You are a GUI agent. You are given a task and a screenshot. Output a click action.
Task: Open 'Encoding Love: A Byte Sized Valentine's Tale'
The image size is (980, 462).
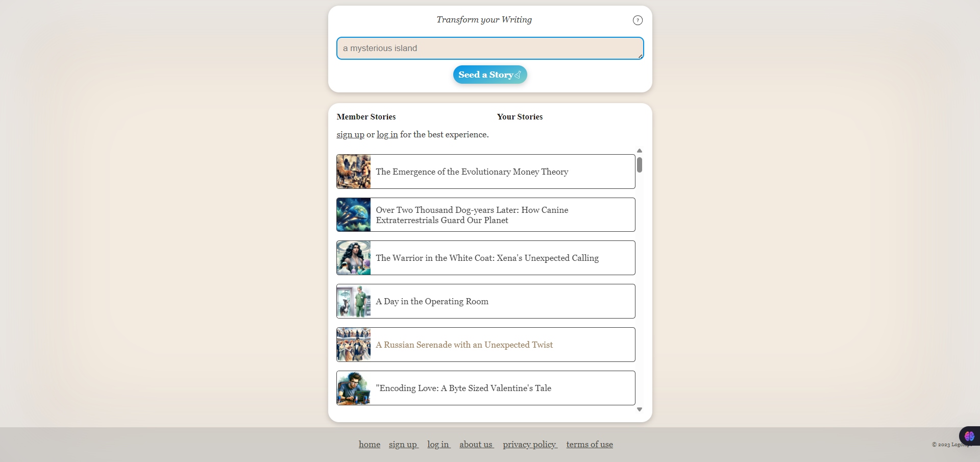click(463, 388)
